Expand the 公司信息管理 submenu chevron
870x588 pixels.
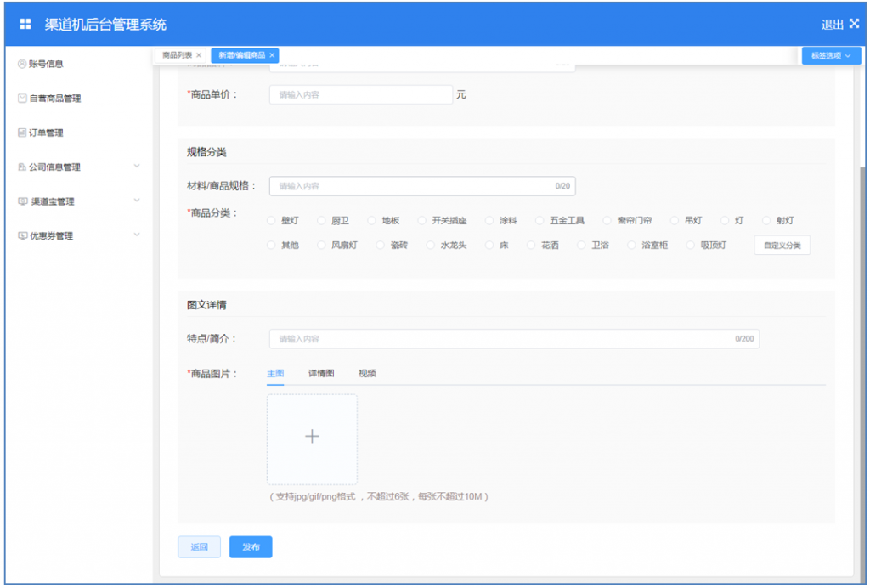(137, 166)
